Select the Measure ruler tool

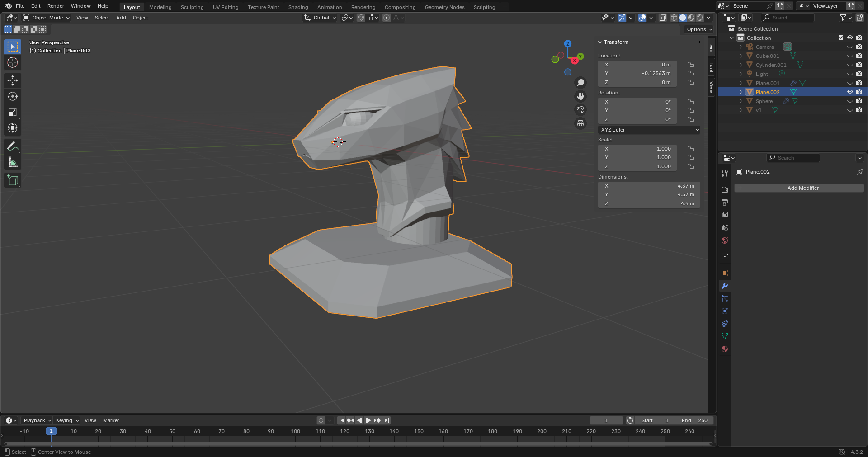pyautogui.click(x=13, y=162)
